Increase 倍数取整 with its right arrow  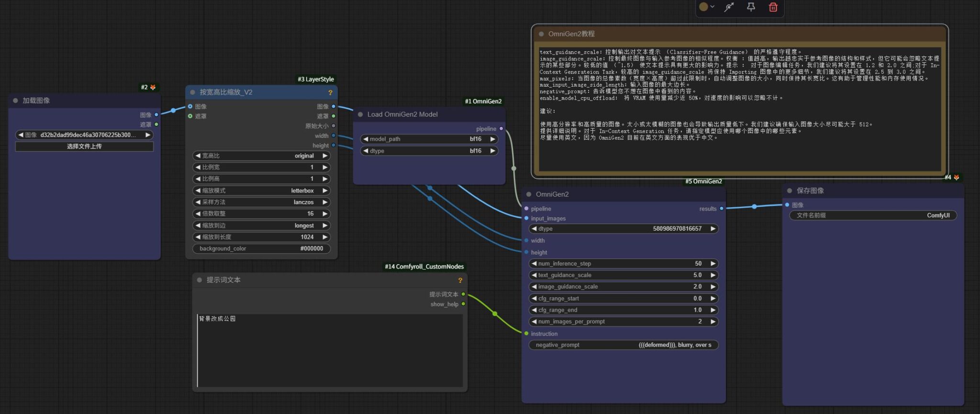[325, 213]
